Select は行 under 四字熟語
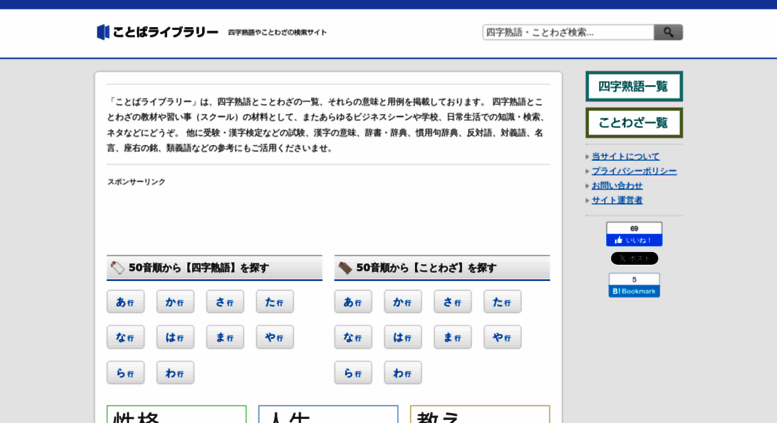777x423 pixels. coord(175,337)
